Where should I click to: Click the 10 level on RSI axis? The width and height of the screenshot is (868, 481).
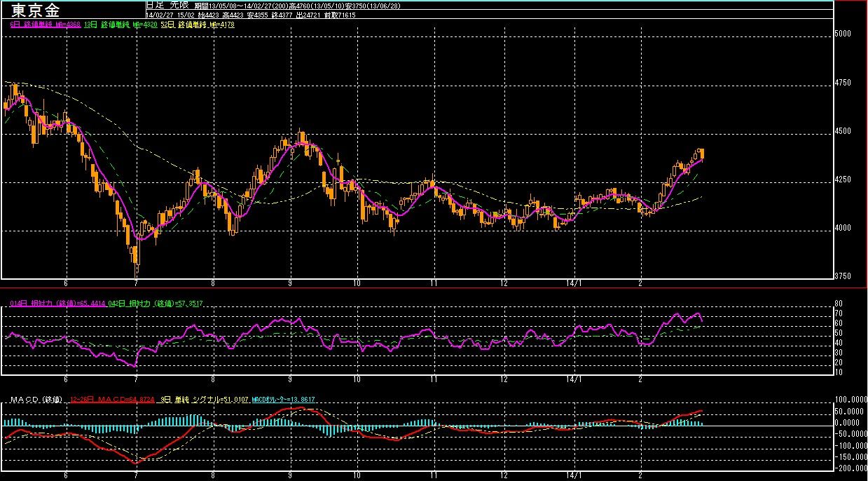tap(839, 371)
